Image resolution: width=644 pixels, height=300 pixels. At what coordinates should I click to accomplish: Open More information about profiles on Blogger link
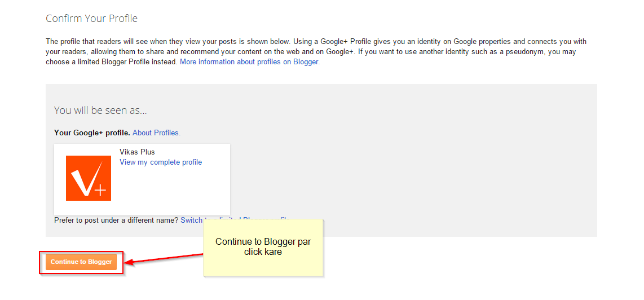tap(250, 62)
